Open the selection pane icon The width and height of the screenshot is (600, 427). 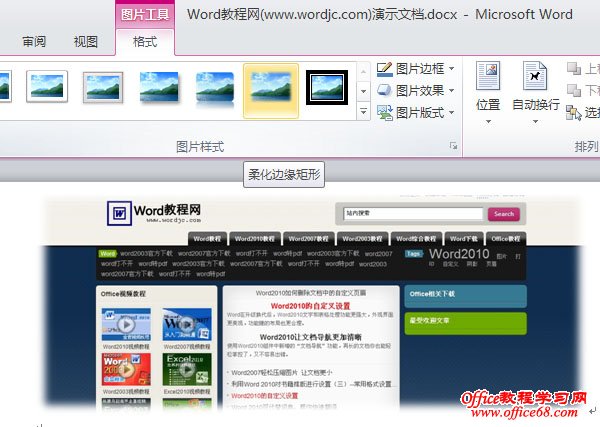coord(574,113)
